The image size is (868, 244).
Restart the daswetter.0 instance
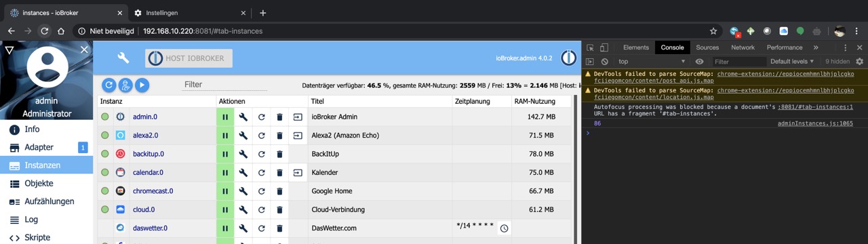(262, 228)
